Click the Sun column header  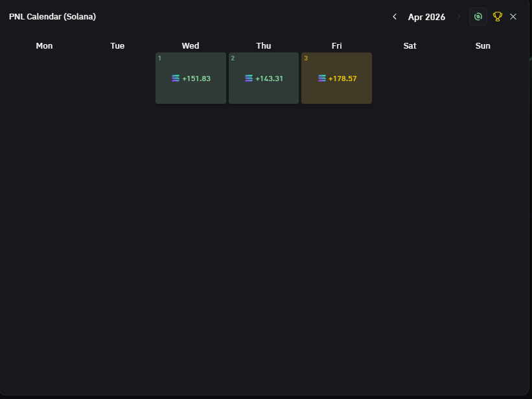tap(483, 46)
